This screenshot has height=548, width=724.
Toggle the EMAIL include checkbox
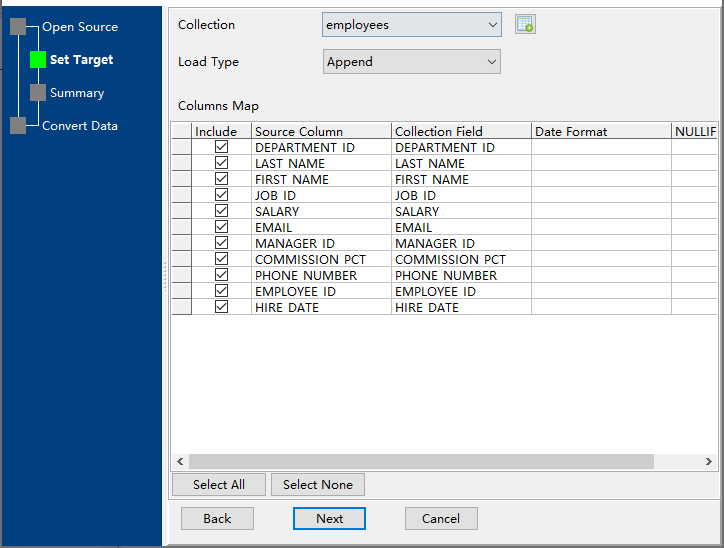(x=221, y=227)
